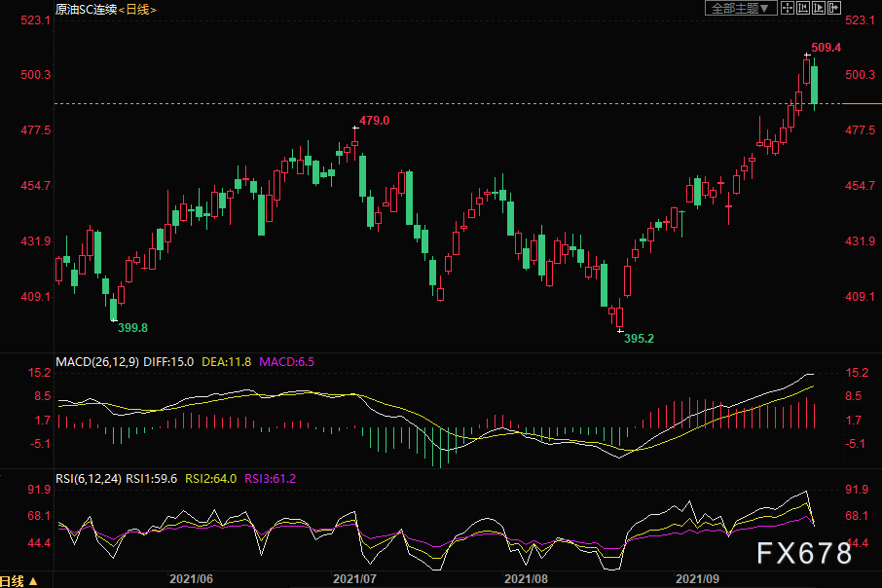
Task: Click the 日线 period selector at bottom left
Action: (18, 580)
